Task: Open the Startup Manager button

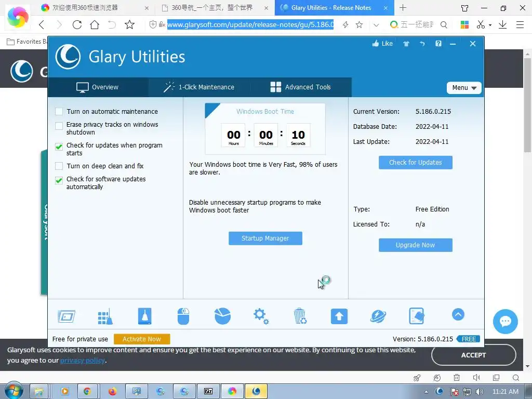Action: coord(265,238)
